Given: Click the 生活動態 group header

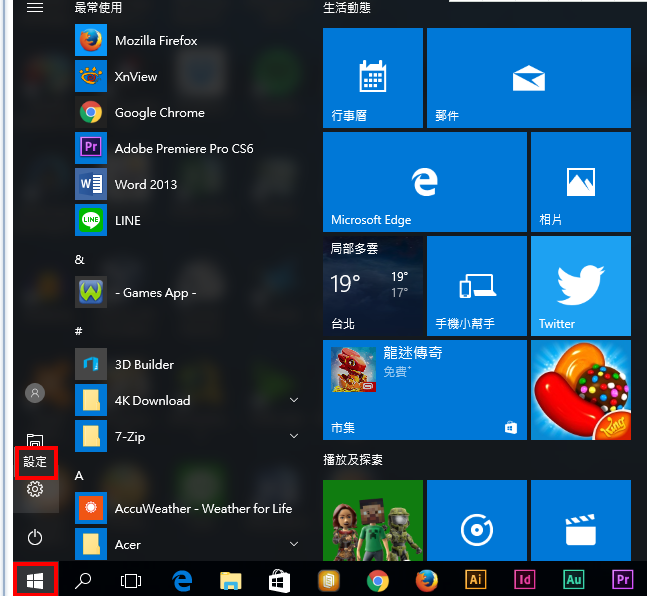Looking at the screenshot, I should coord(347,7).
